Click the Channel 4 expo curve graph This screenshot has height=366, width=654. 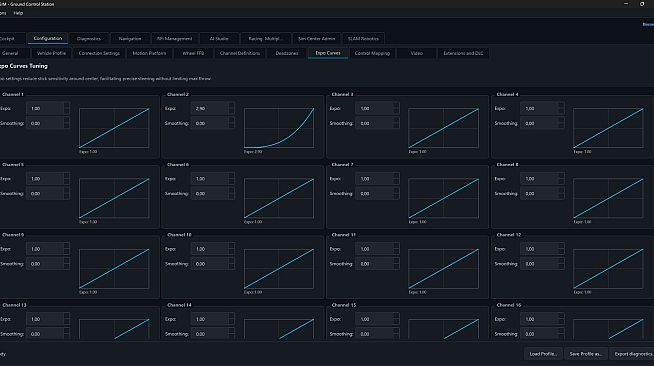pos(609,128)
